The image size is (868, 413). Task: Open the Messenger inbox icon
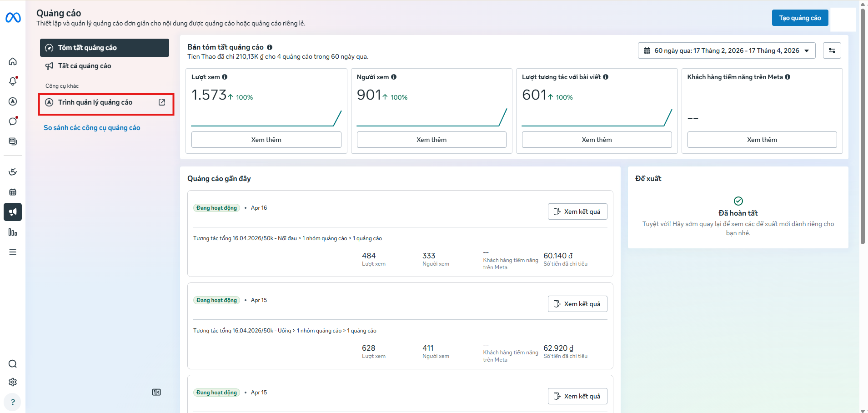(x=13, y=121)
